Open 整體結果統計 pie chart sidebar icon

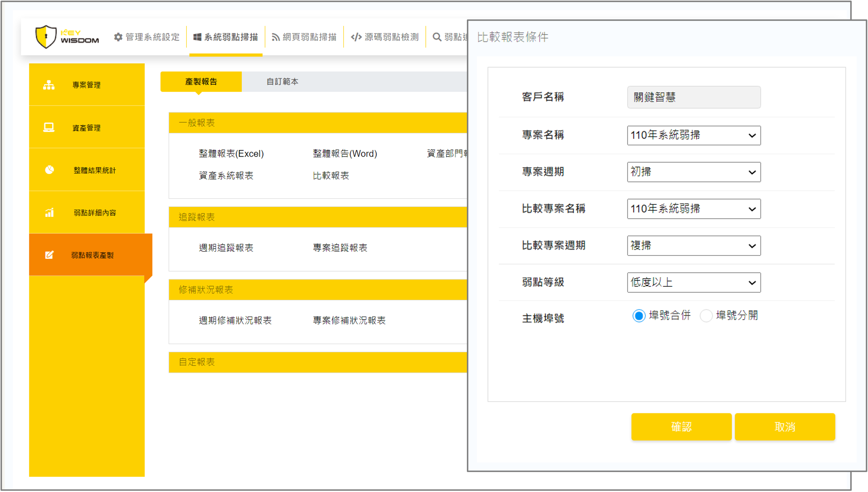point(50,170)
